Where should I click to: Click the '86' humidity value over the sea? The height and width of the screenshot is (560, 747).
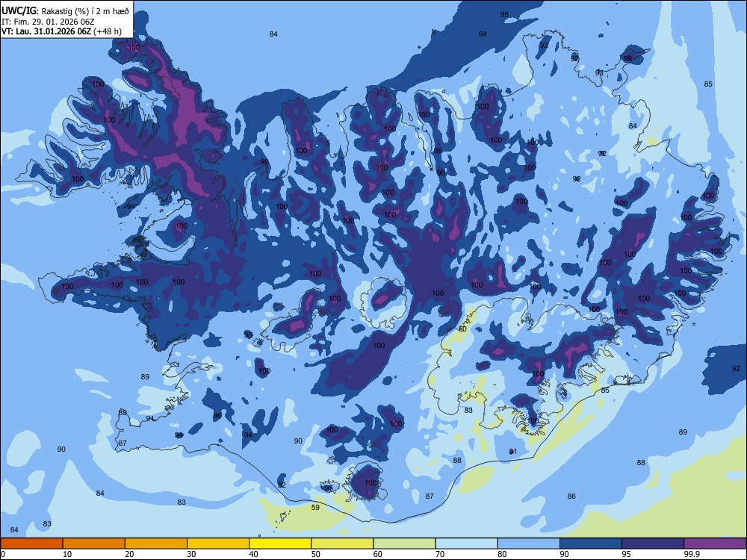tap(571, 497)
